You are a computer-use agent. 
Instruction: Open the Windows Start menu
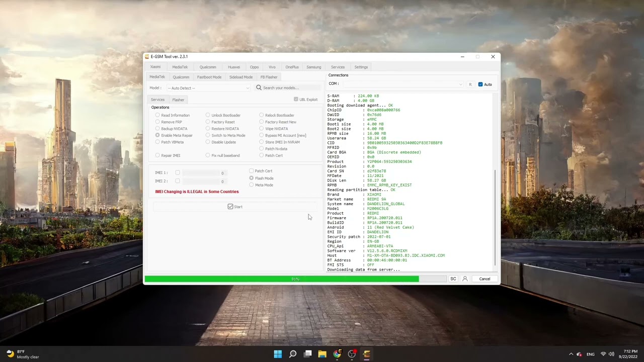tap(278, 354)
